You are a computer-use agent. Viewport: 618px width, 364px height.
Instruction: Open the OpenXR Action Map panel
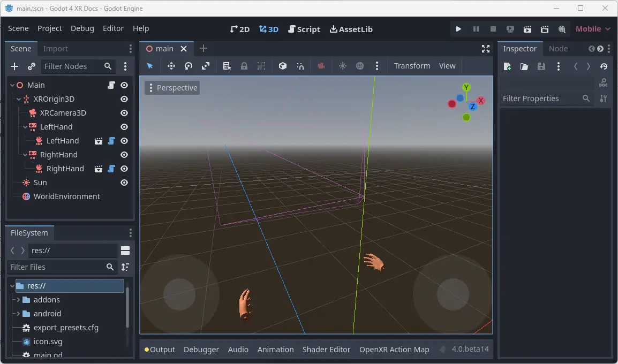pos(394,349)
